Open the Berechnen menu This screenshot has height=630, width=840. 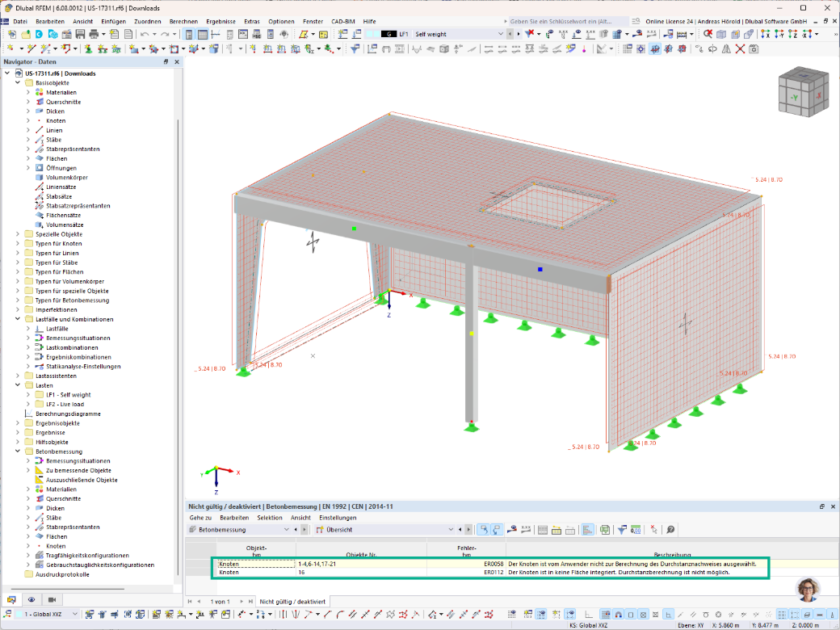click(x=183, y=22)
